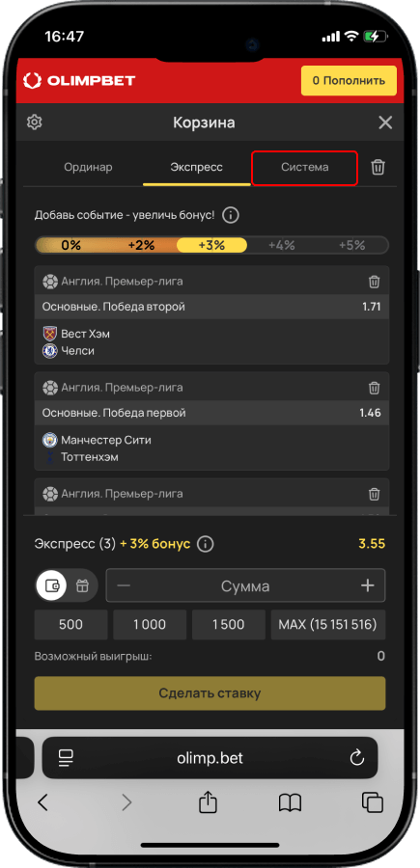Switch to gift freebet toggle
Viewport: 420px width, 868px height.
click(83, 585)
